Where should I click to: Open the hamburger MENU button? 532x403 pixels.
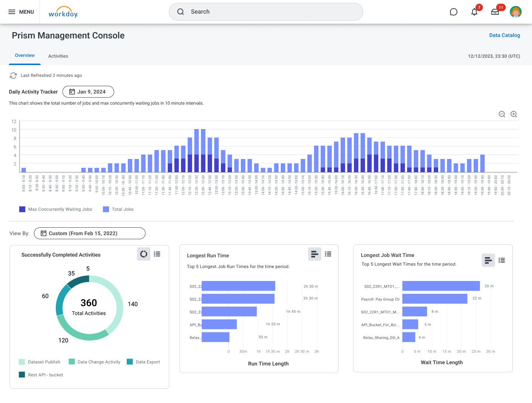(21, 12)
